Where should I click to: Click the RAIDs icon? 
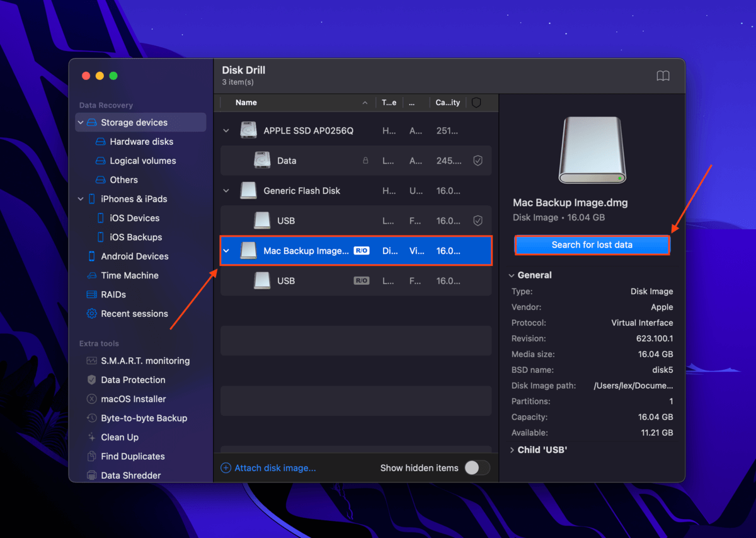point(92,294)
